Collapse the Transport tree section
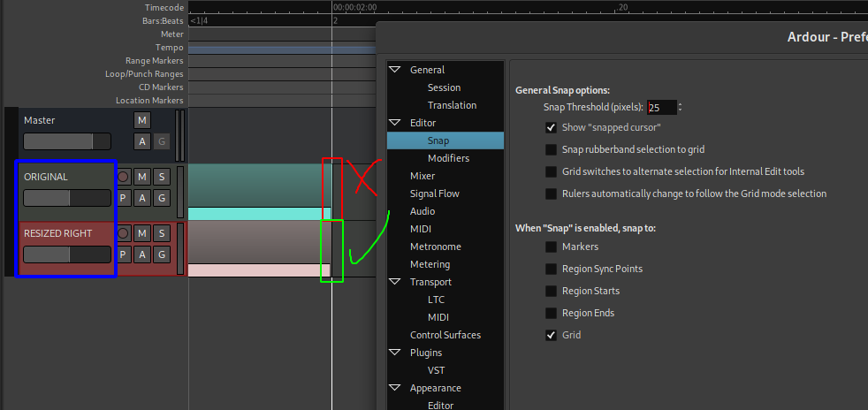This screenshot has height=410, width=868. point(394,282)
